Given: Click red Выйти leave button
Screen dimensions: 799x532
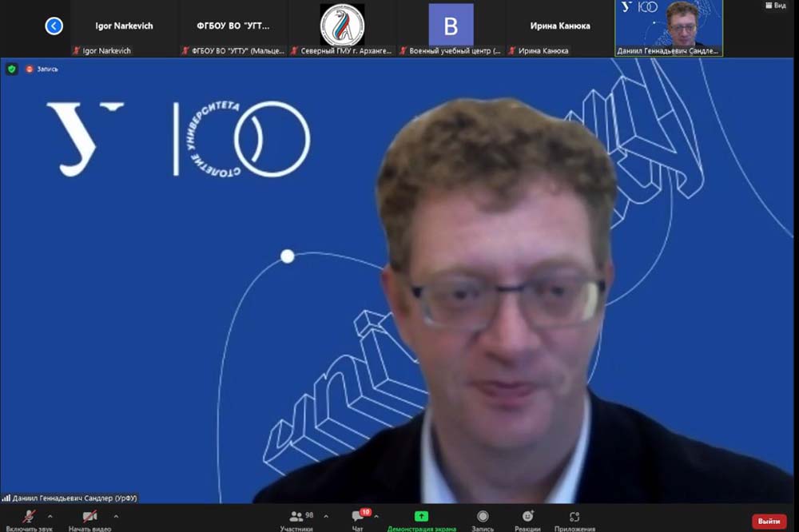Looking at the screenshot, I should coord(769,522).
